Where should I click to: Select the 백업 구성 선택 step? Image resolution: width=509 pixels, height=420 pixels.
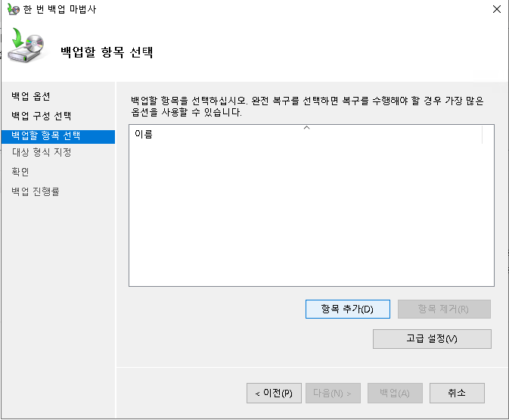click(x=42, y=116)
